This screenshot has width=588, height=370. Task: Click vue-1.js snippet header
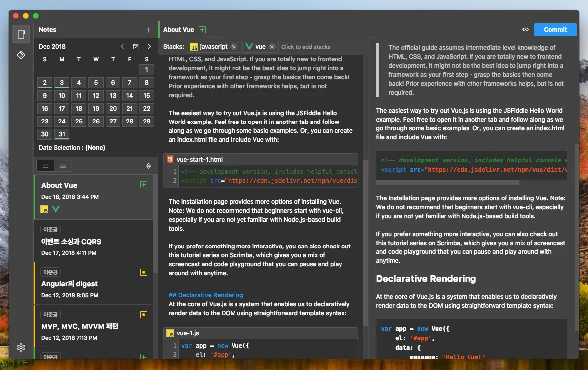pos(261,333)
